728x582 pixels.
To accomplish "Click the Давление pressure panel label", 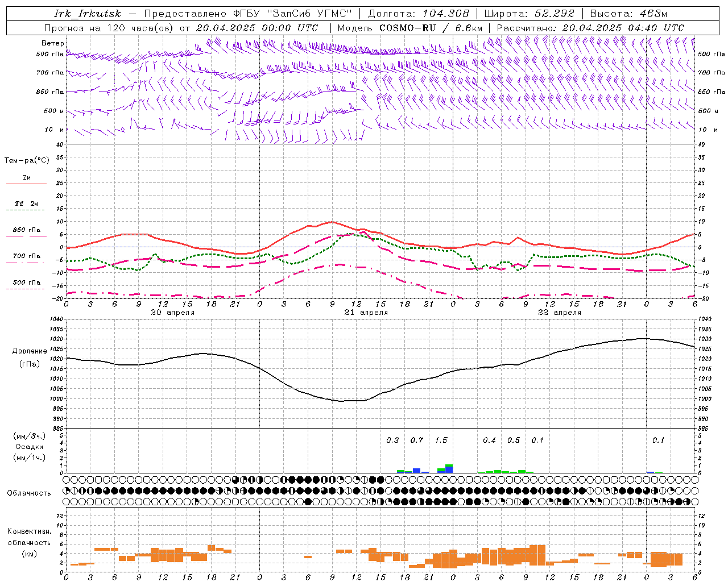I will click(x=28, y=351).
